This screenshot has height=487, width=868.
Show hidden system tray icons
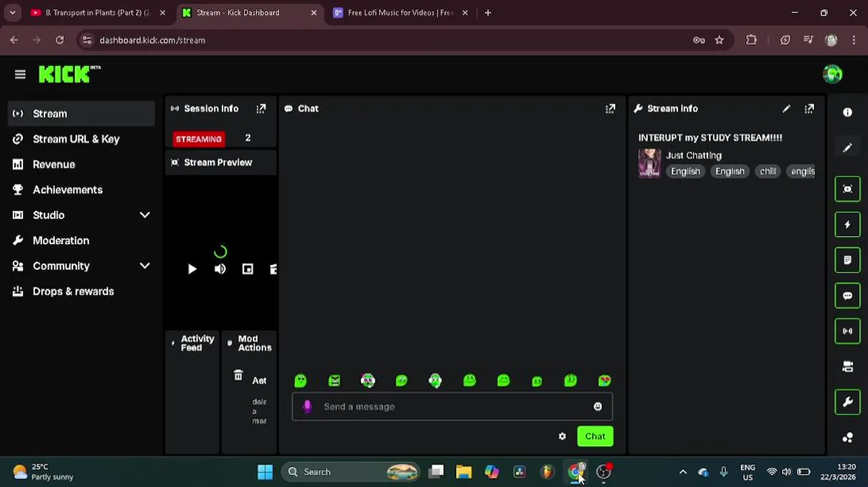tap(683, 472)
